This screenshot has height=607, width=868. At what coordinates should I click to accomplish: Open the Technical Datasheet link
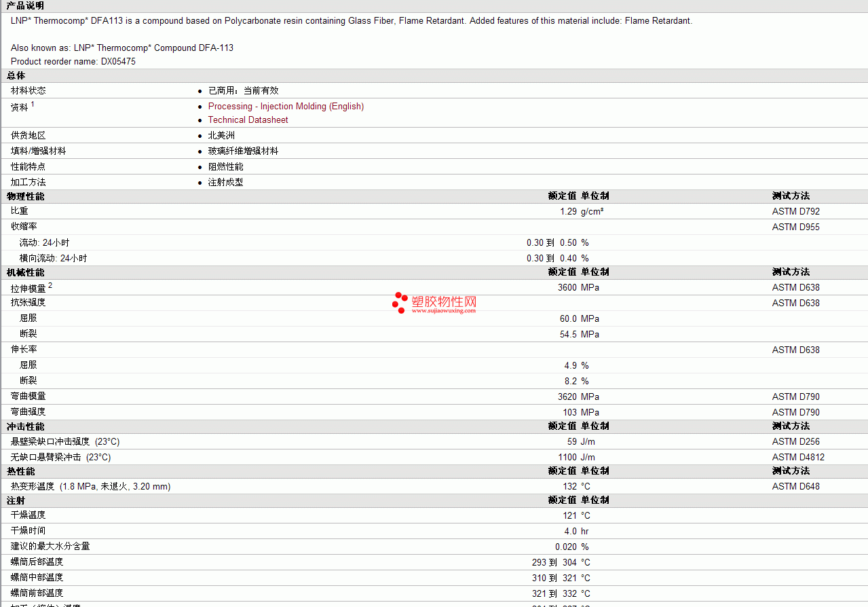tap(248, 119)
